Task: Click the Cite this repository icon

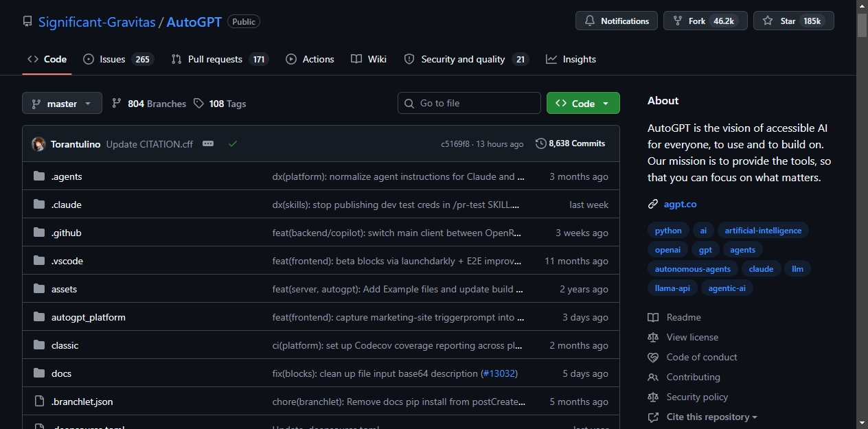Action: [653, 417]
